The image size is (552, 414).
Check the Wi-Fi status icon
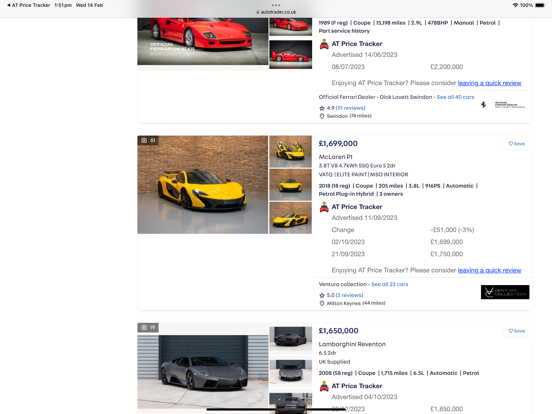515,5
